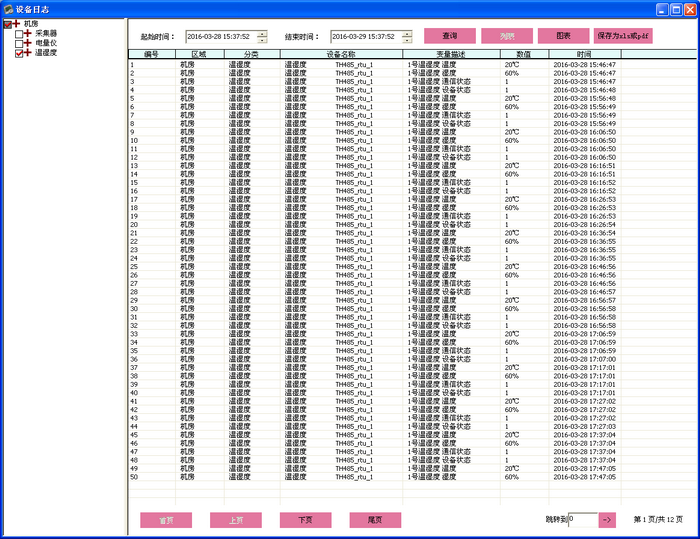Screen dimensions: 700x539
Task: Jump to last page with 尾页
Action: [375, 521]
